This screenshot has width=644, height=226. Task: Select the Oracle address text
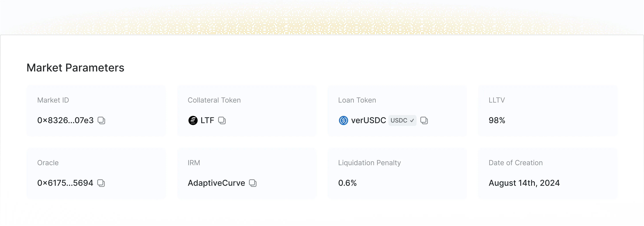pos(65,183)
